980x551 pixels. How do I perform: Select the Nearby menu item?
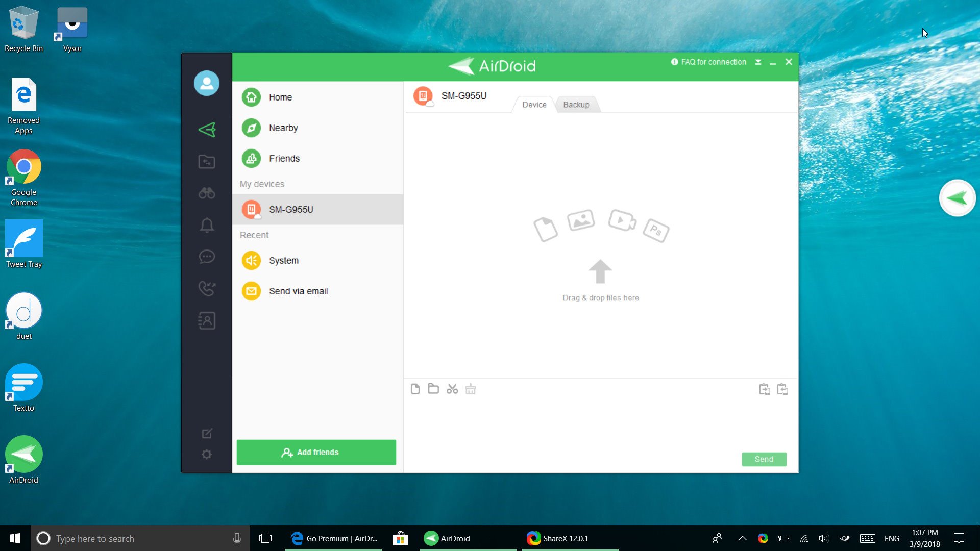tap(283, 128)
